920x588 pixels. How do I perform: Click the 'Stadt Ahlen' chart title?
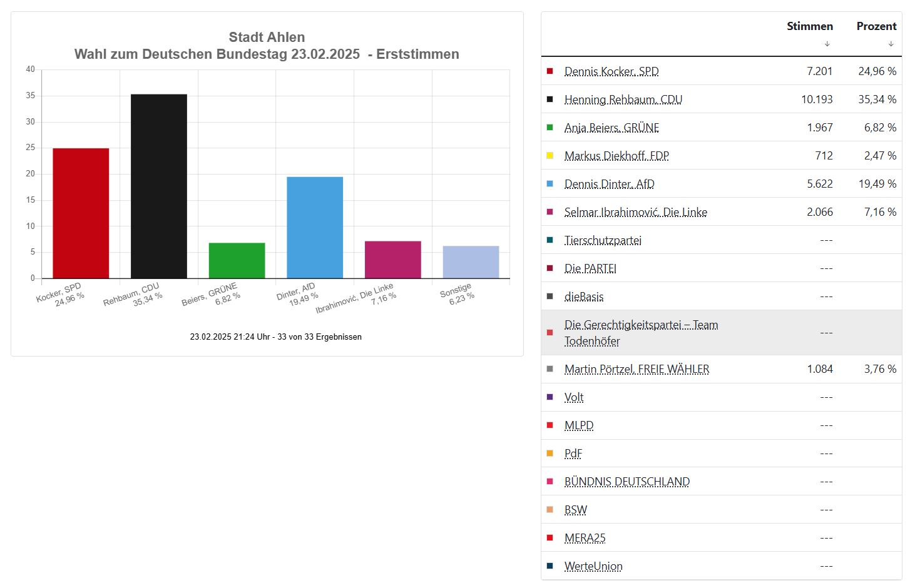click(x=267, y=38)
